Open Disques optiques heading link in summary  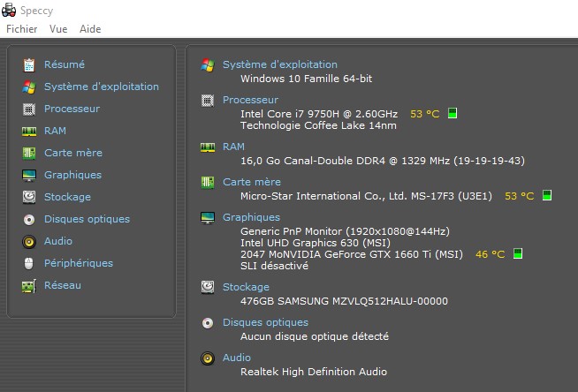click(265, 322)
